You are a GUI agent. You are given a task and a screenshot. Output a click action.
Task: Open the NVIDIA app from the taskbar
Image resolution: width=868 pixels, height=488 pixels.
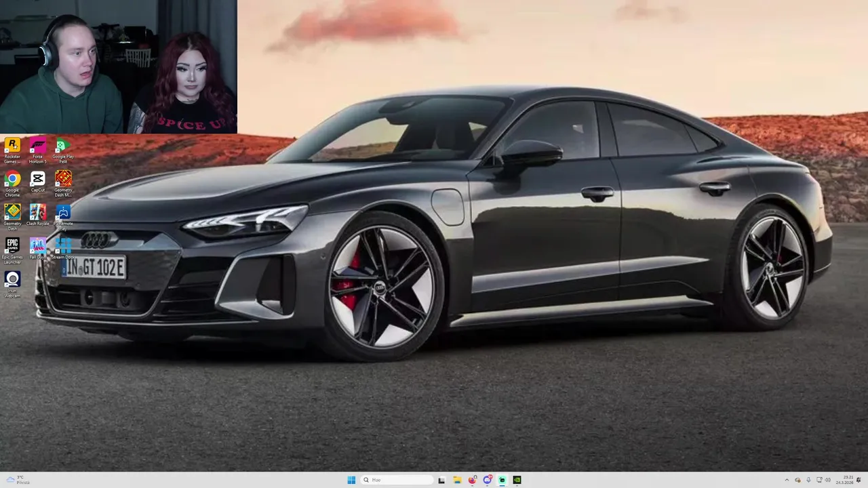coord(517,480)
